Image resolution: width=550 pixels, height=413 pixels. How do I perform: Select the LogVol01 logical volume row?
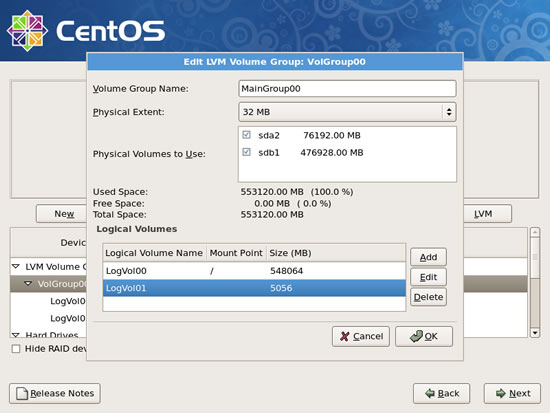pyautogui.click(x=254, y=288)
